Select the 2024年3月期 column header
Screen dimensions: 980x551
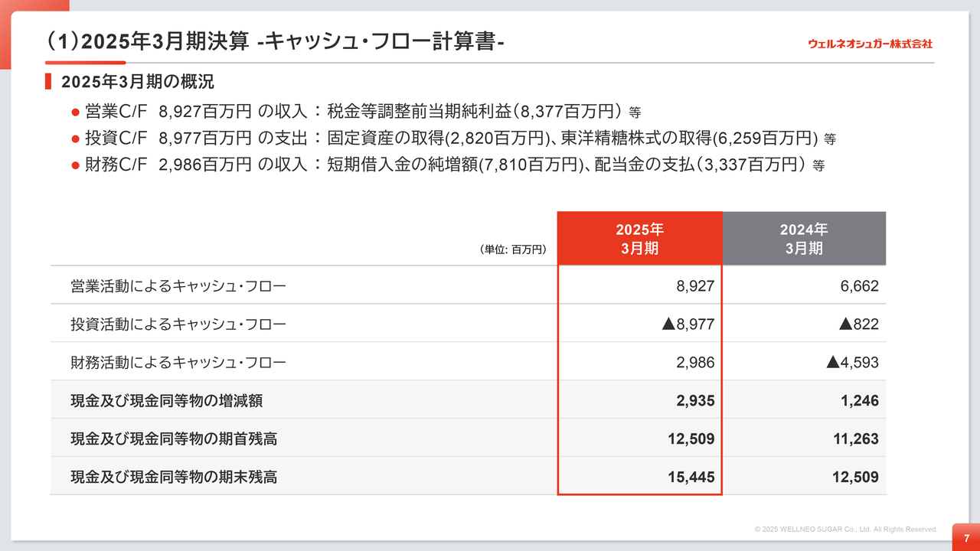804,239
